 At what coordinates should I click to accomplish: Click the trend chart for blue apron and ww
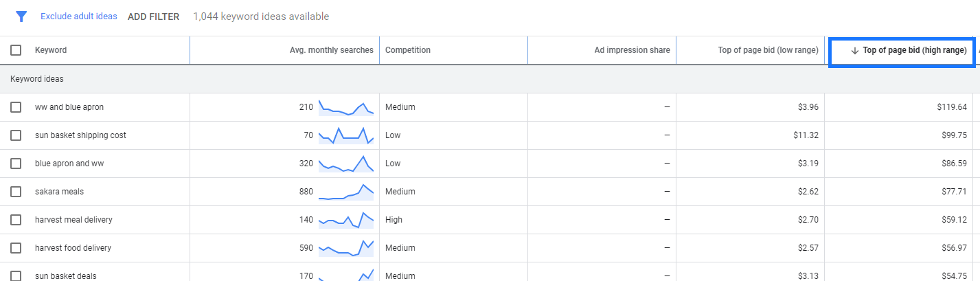pyautogui.click(x=345, y=164)
